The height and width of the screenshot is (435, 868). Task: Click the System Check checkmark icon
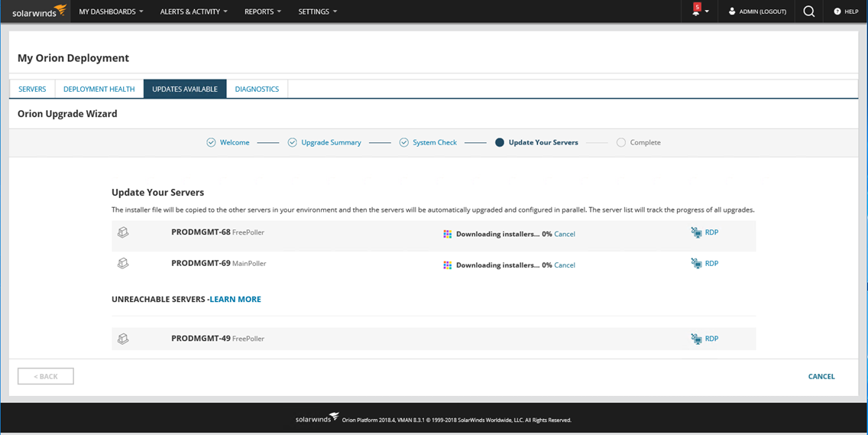click(404, 142)
